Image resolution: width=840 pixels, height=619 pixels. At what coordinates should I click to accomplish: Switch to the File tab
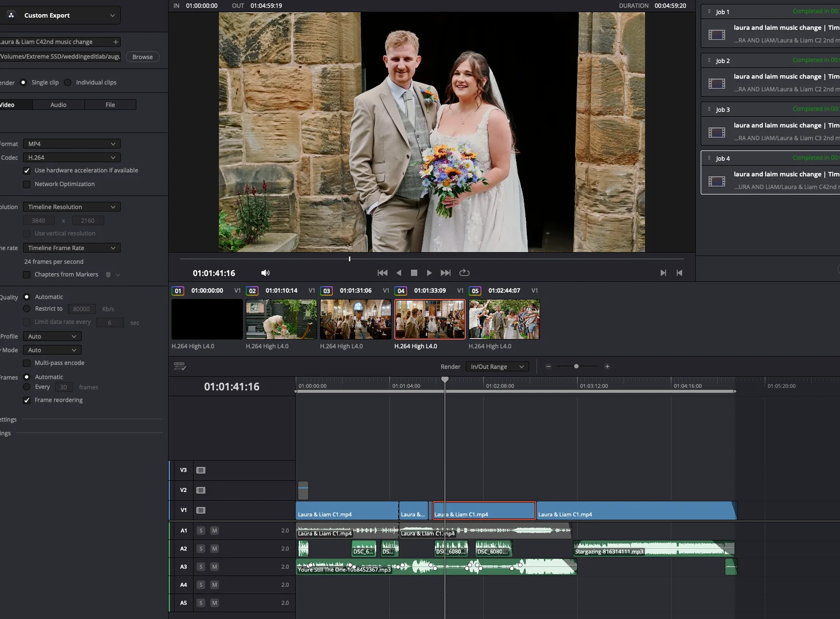coord(110,105)
